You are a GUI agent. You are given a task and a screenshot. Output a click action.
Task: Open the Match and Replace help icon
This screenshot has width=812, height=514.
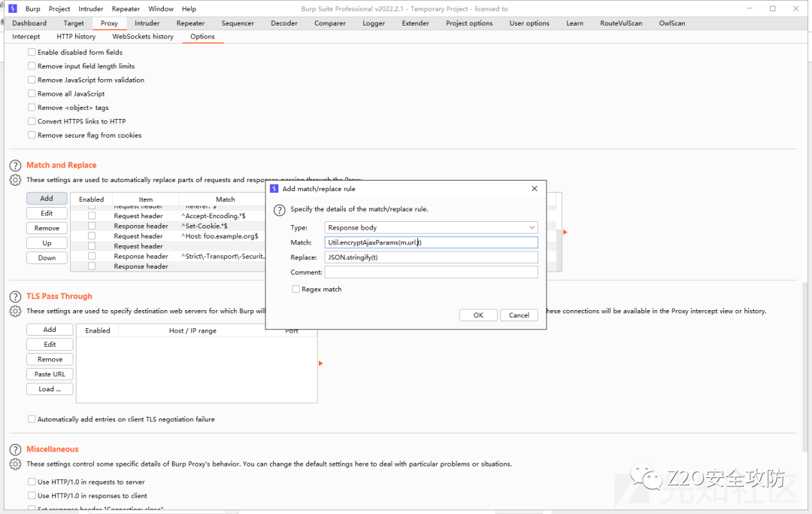coord(16,166)
